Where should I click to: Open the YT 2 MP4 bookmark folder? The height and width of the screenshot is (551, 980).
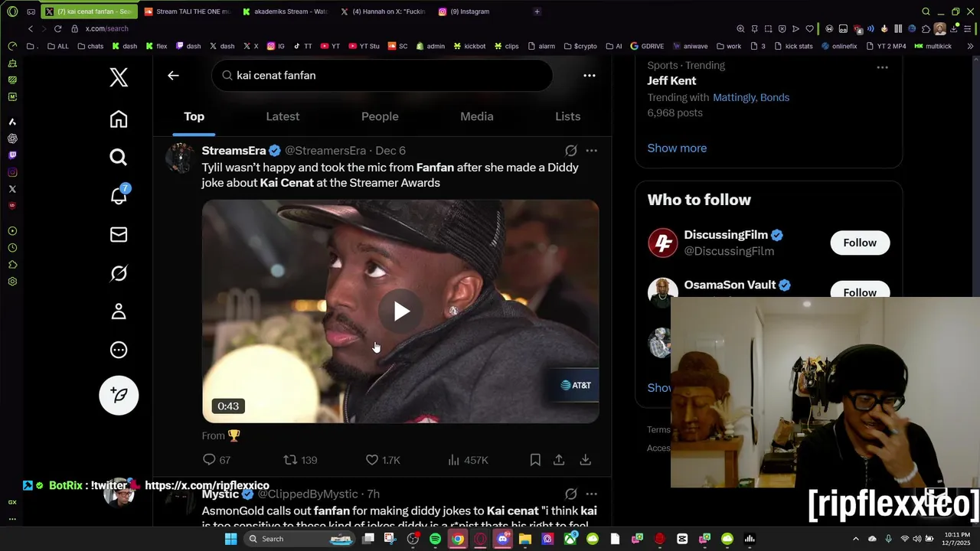(x=885, y=46)
